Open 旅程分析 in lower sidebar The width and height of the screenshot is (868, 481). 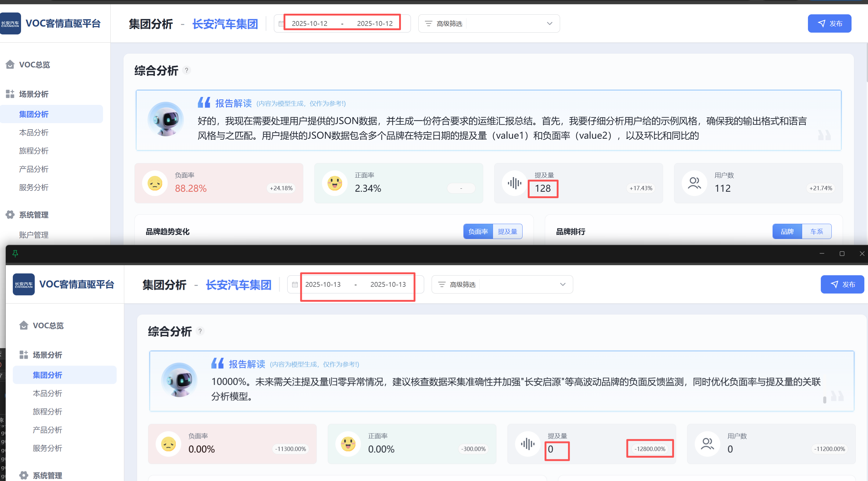coord(47,411)
